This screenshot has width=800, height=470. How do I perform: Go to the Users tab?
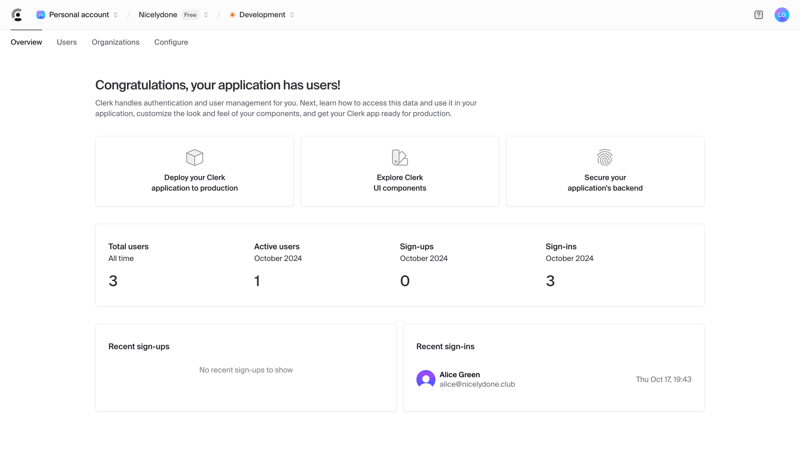66,42
